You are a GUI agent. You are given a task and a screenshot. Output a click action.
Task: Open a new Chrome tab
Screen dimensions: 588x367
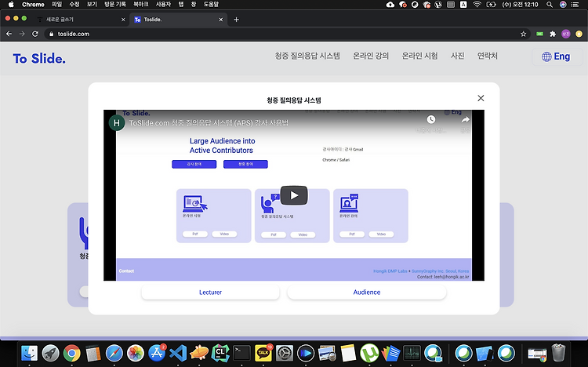[236, 20]
